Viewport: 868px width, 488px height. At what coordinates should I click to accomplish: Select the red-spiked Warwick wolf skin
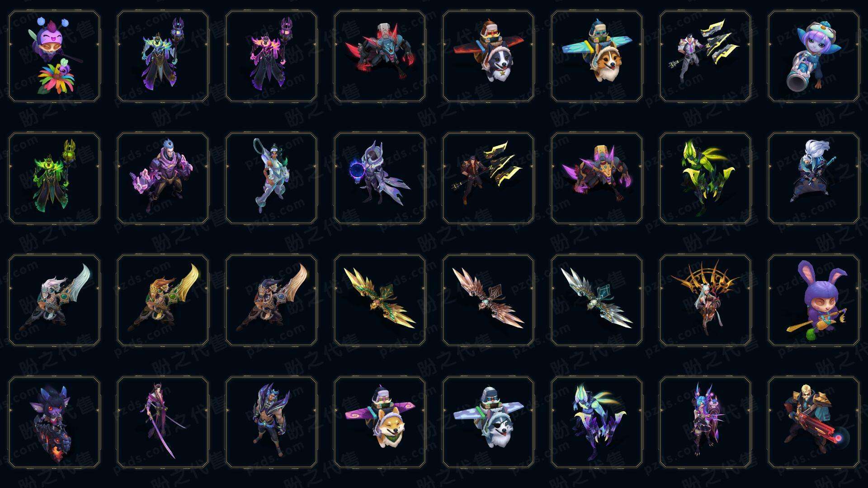coord(380,56)
